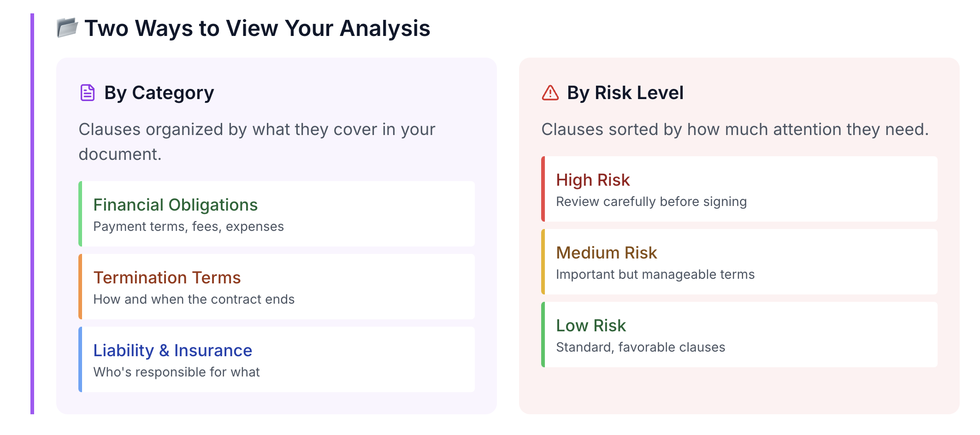Viewport: 980px width, 435px height.
Task: Click the green stripe on Low Risk card
Action: (543, 335)
